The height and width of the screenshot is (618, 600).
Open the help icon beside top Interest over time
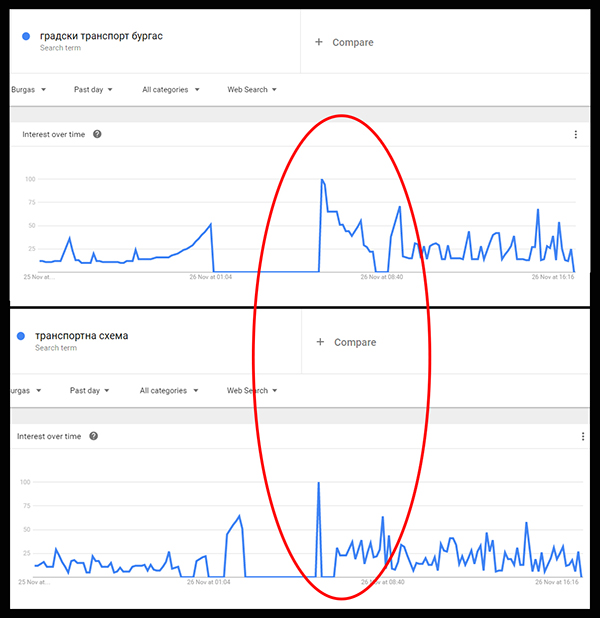97,134
